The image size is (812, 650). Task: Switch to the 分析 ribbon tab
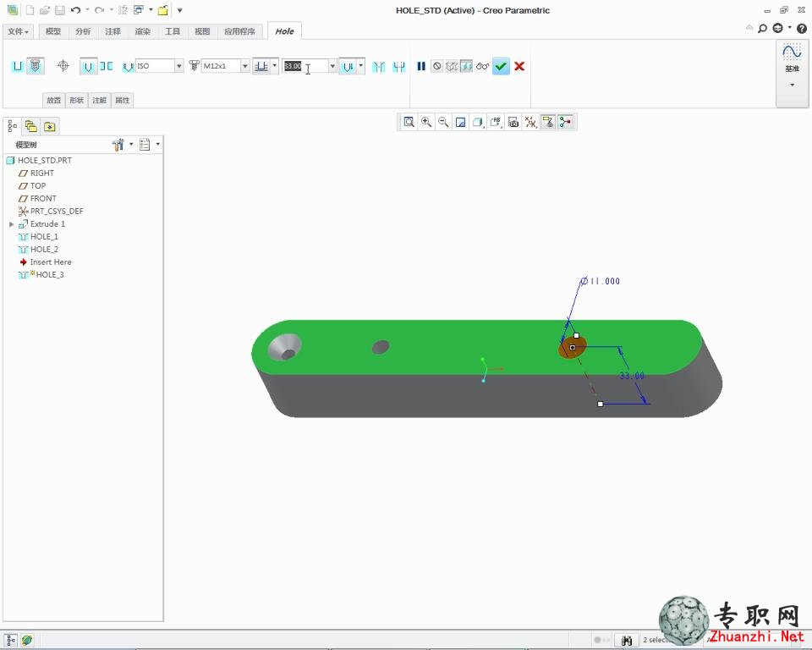83,31
